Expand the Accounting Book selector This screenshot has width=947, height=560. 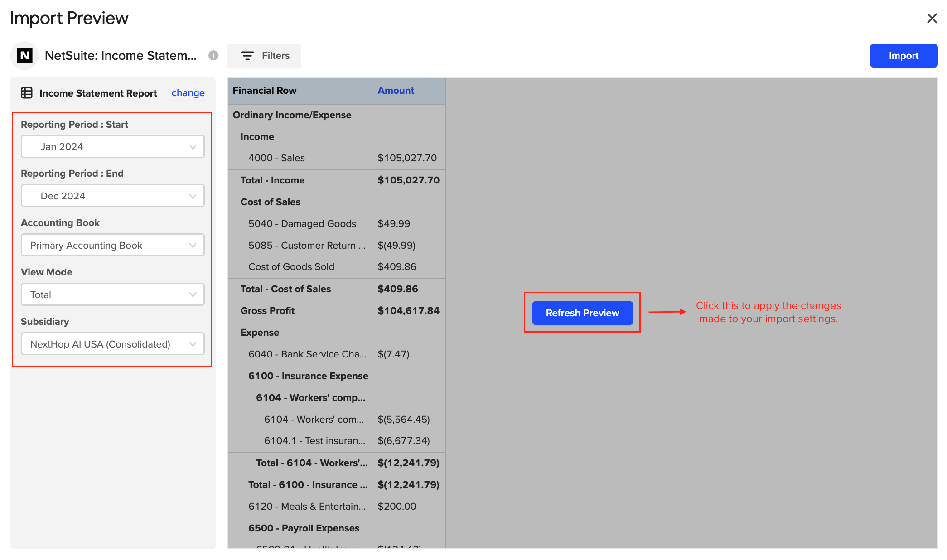click(x=112, y=245)
